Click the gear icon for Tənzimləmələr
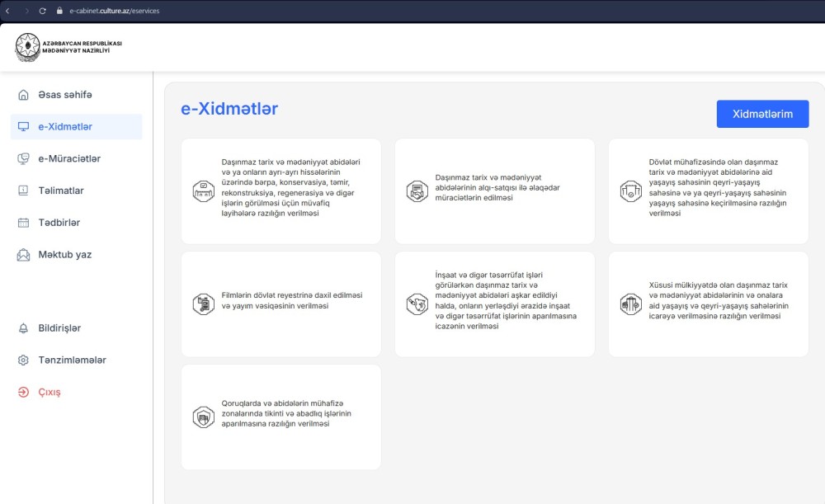 [23, 360]
